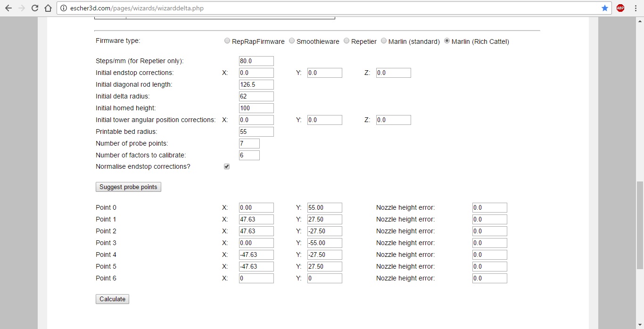
Task: Edit Point 1 nozzle height error field
Action: (x=490, y=220)
